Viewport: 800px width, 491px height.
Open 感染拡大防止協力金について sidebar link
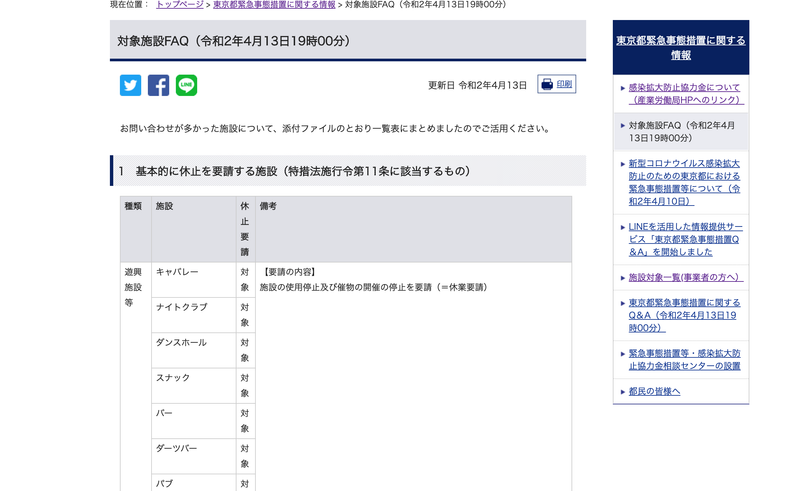tap(686, 93)
